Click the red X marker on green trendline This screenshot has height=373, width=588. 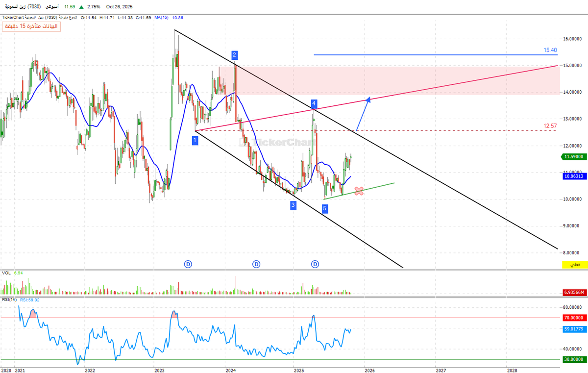pos(359,191)
